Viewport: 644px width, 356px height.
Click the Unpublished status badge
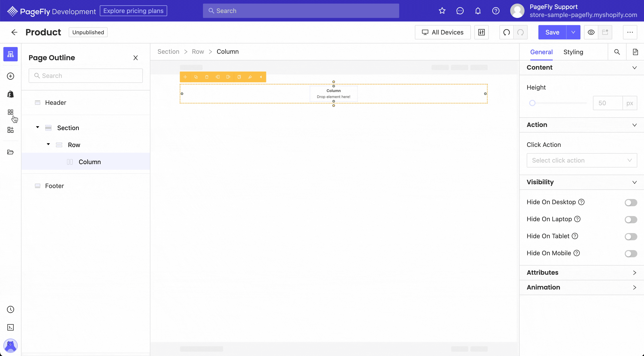tap(88, 32)
